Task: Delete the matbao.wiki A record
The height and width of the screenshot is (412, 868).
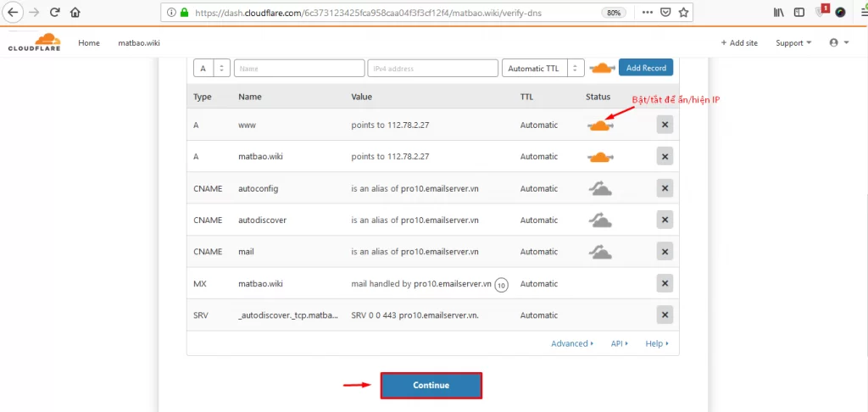Action: 665,157
